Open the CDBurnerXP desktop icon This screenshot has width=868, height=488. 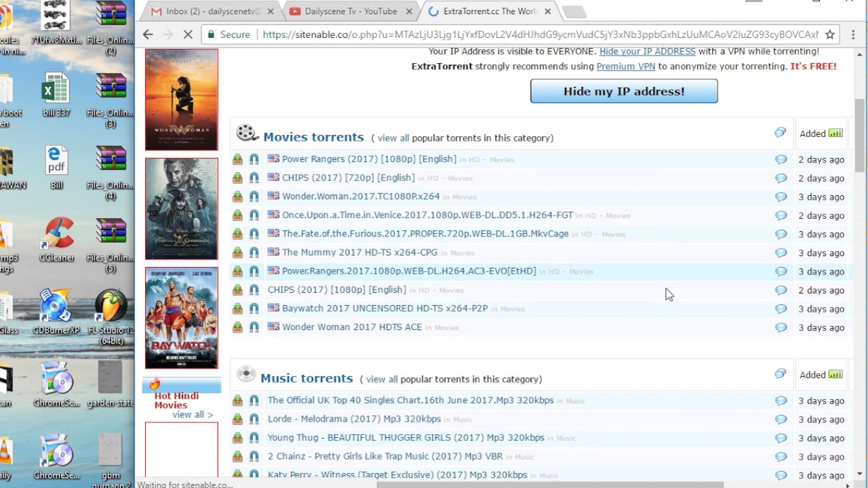pyautogui.click(x=57, y=312)
